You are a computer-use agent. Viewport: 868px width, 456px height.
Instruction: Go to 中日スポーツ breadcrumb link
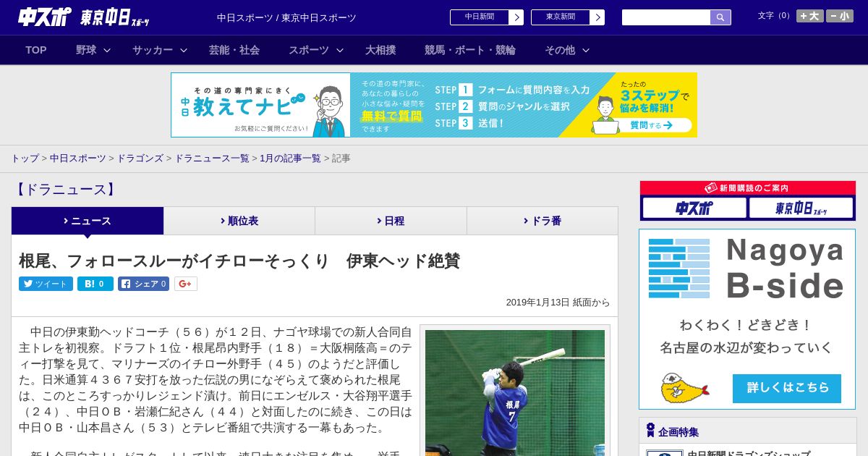[77, 158]
